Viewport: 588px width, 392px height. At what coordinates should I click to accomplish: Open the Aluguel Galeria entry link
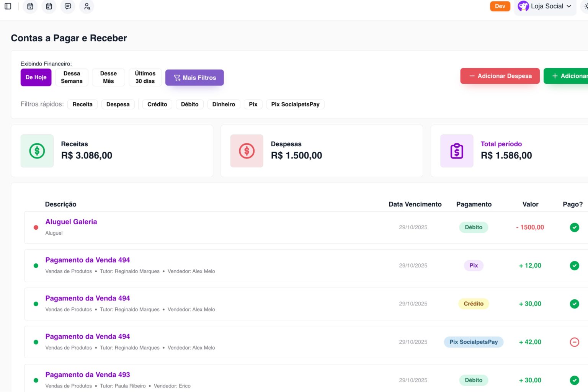[71, 222]
